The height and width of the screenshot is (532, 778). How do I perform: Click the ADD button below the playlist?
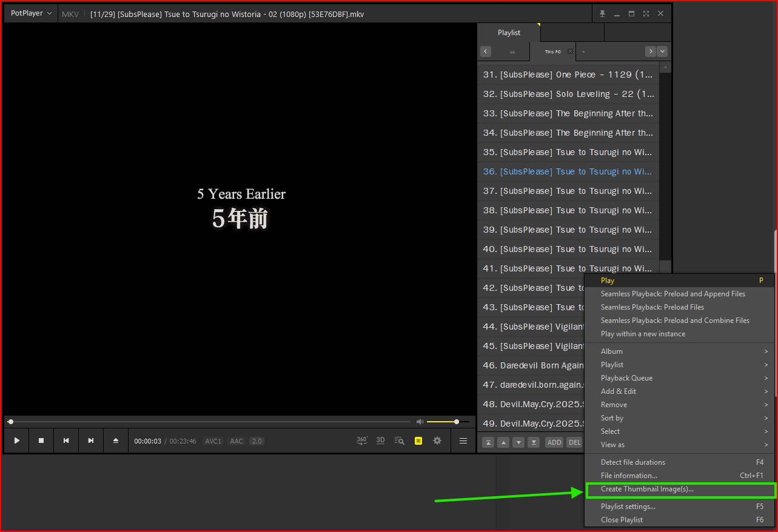(554, 442)
